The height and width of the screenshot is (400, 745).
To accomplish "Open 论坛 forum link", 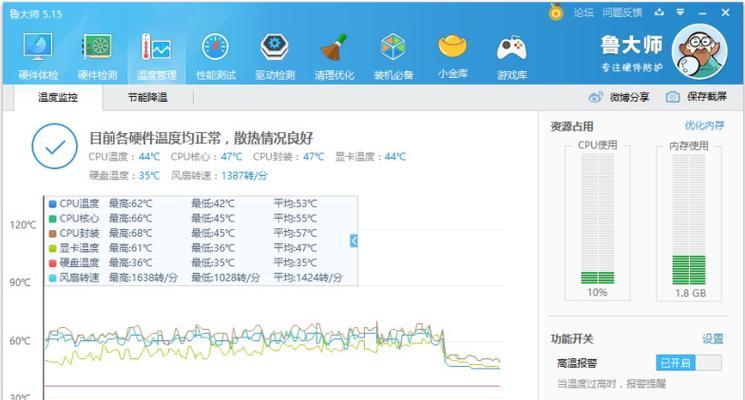I will click(x=583, y=13).
